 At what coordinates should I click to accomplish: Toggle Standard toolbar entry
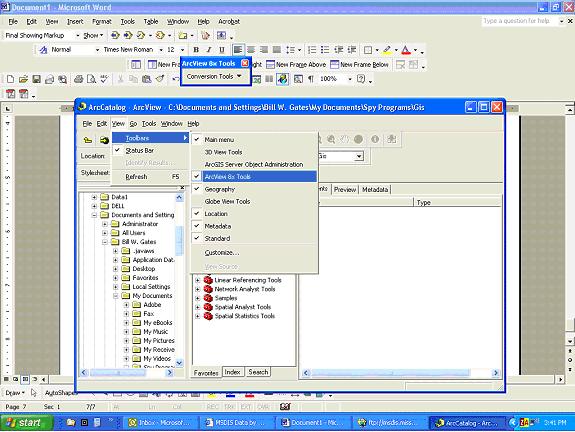click(x=254, y=238)
